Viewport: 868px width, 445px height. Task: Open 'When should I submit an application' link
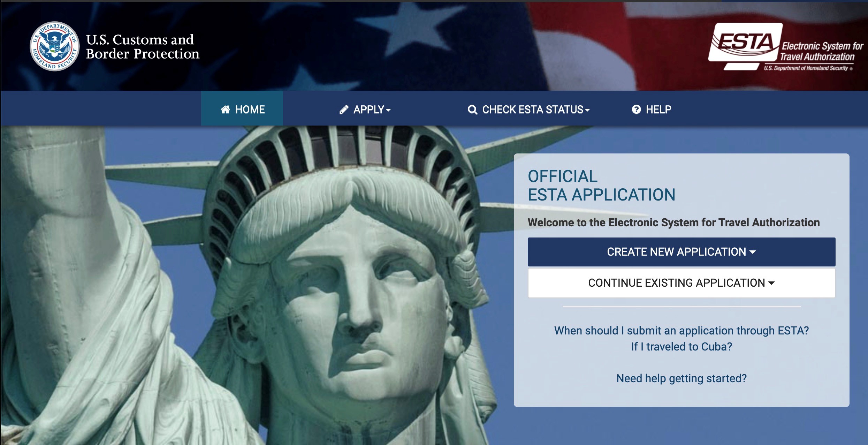point(682,331)
